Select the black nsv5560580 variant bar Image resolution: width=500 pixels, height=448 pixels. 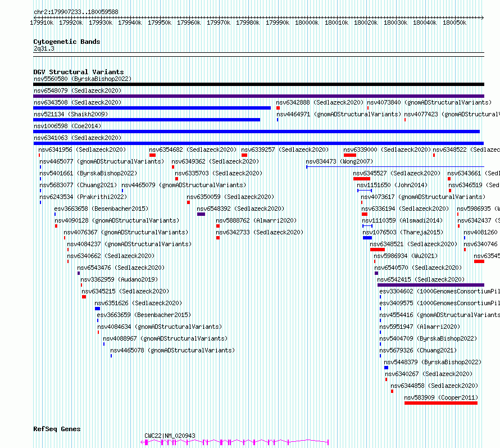[258, 84]
